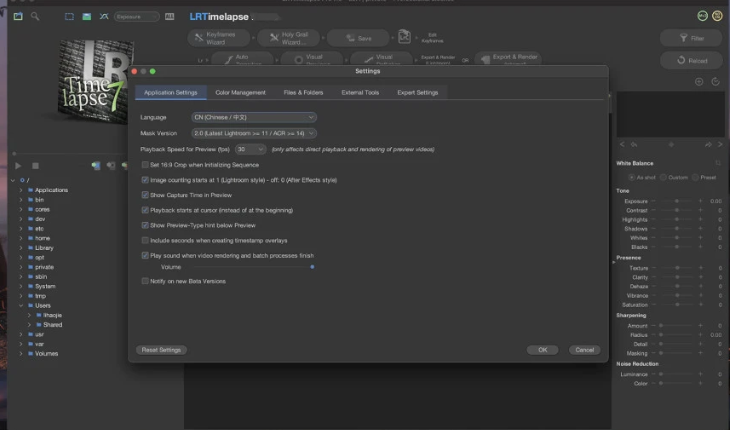Click the minus icon on the Contrast row
This screenshot has height=430, width=730.
click(x=653, y=210)
